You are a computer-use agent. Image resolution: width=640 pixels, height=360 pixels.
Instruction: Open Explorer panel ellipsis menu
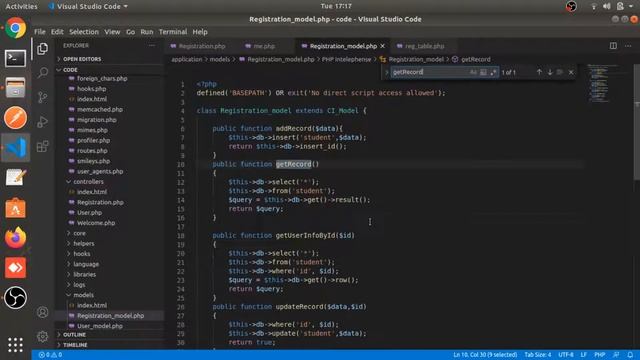152,46
